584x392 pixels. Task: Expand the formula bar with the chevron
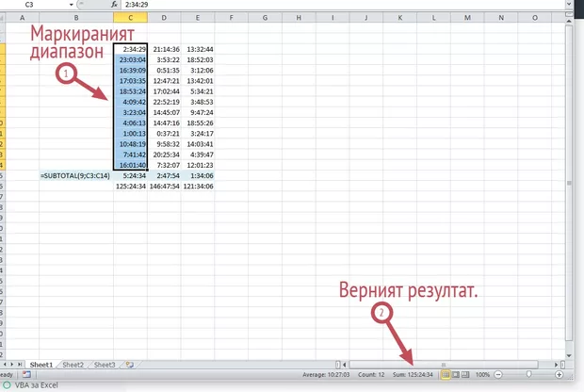[569, 5]
